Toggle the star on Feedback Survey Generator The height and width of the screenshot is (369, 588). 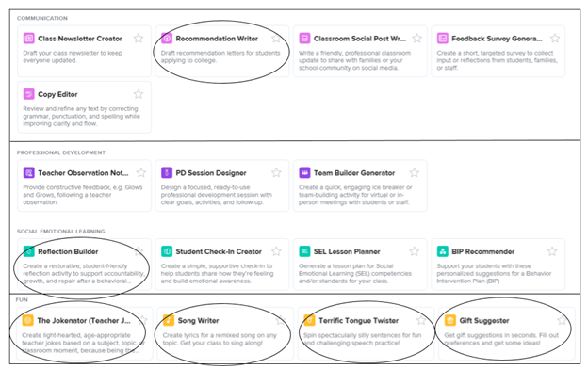tap(555, 39)
